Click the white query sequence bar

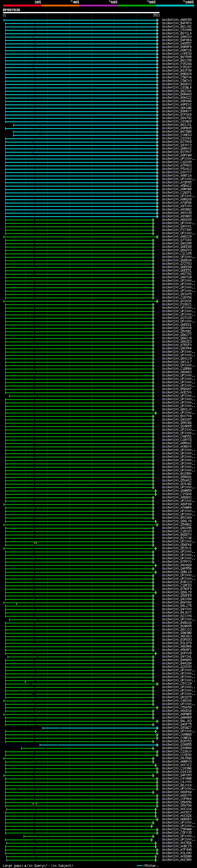81,12
